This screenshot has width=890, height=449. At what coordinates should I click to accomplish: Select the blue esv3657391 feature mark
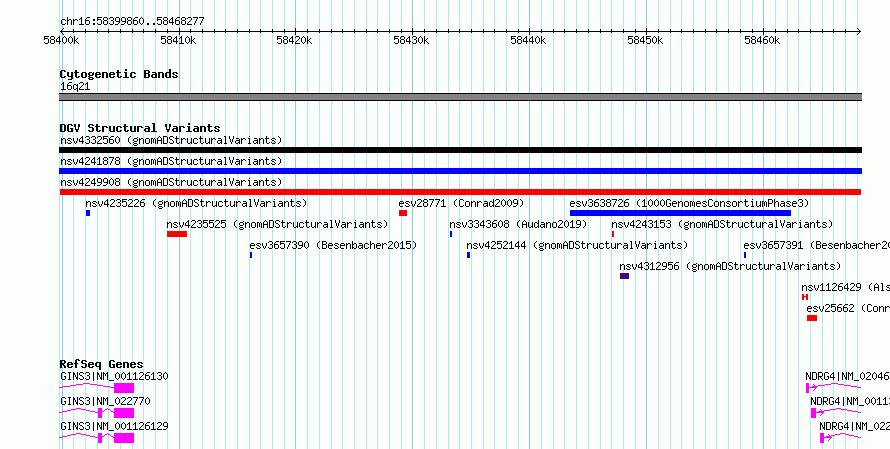click(x=745, y=255)
